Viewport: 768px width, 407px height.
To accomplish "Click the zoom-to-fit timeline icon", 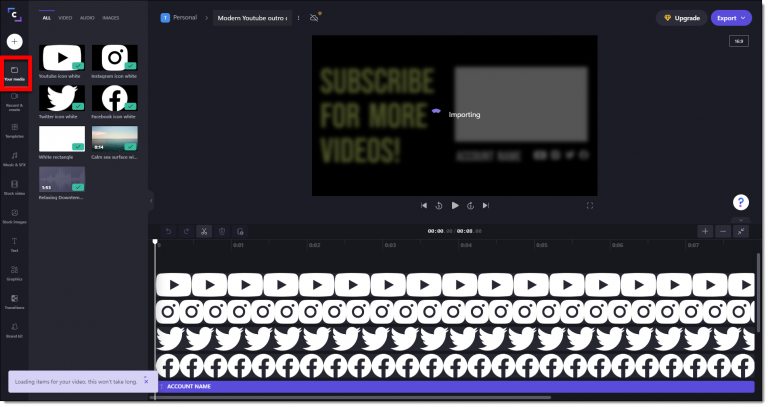I will click(742, 231).
